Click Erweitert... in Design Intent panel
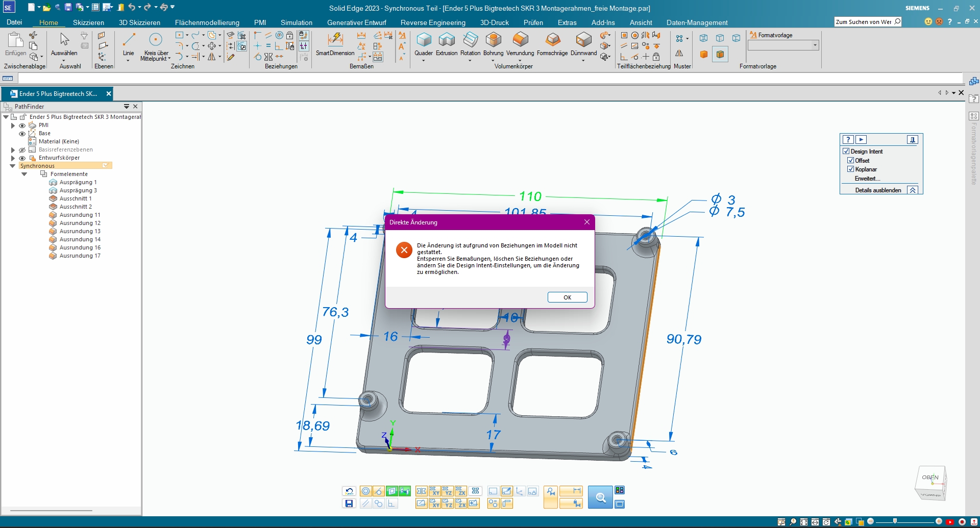Viewport: 980px width, 528px height. tap(867, 179)
